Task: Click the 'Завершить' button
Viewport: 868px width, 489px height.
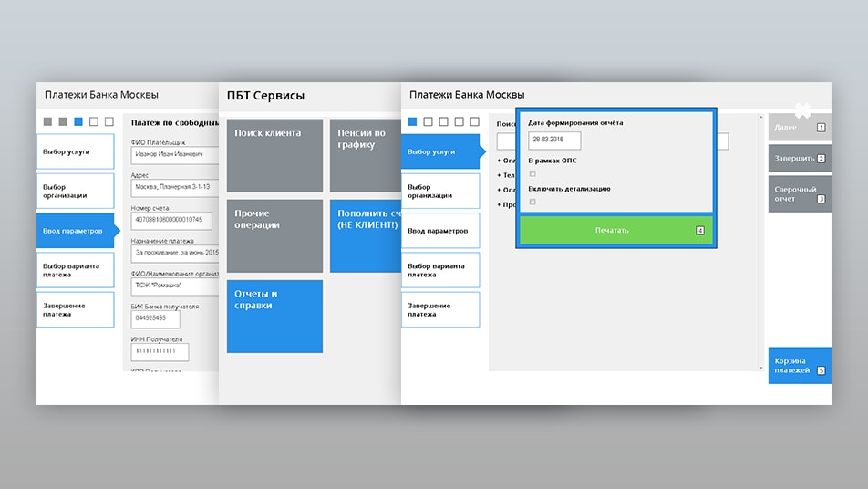Action: pos(800,159)
